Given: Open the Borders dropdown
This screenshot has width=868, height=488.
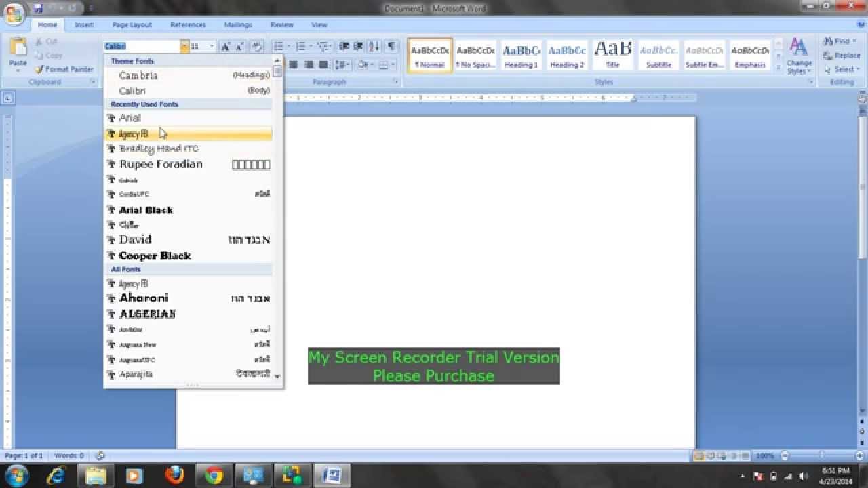Looking at the screenshot, I should 391,65.
